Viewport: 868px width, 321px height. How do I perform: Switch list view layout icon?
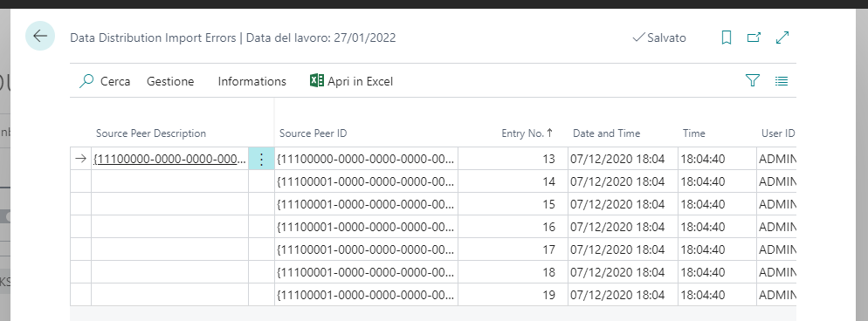(x=781, y=81)
